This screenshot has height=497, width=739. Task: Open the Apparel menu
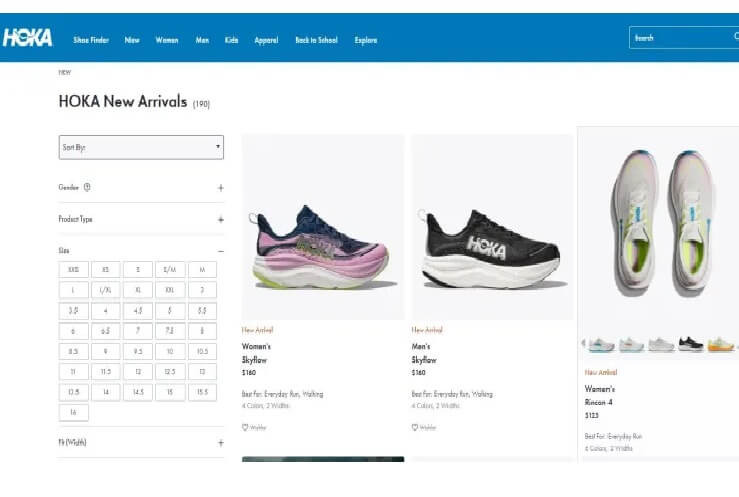click(x=266, y=40)
